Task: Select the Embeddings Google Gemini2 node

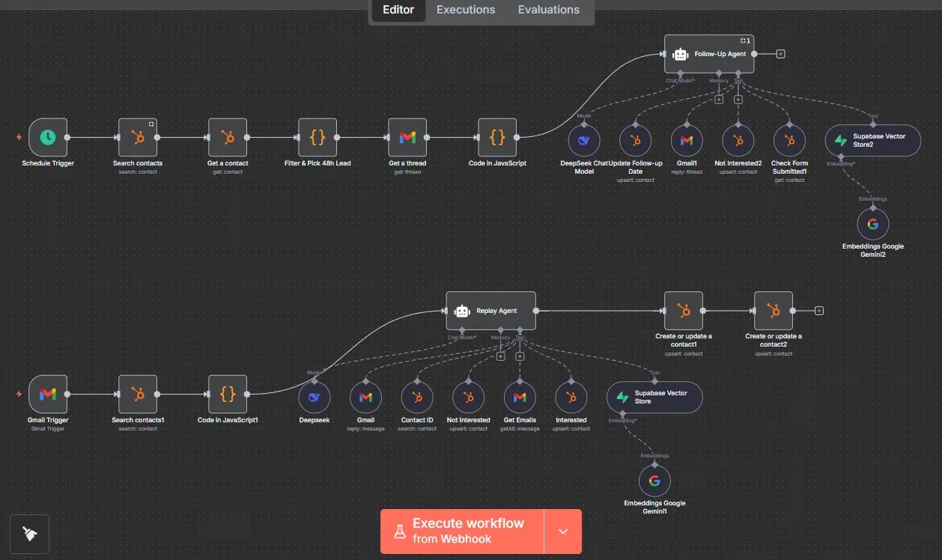Action: 872,224
